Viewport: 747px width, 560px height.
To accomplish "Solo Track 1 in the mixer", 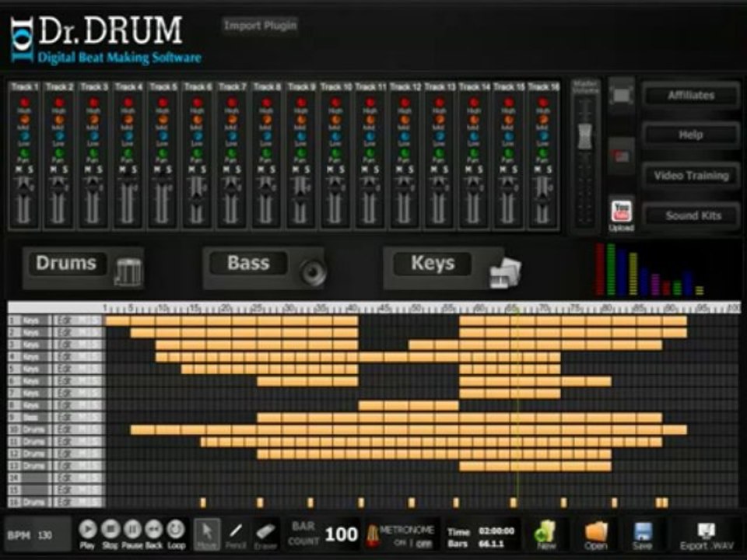I will (30, 170).
